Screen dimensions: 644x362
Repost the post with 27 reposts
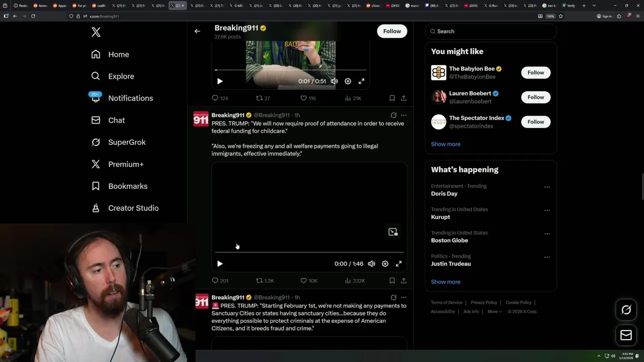[x=263, y=98]
